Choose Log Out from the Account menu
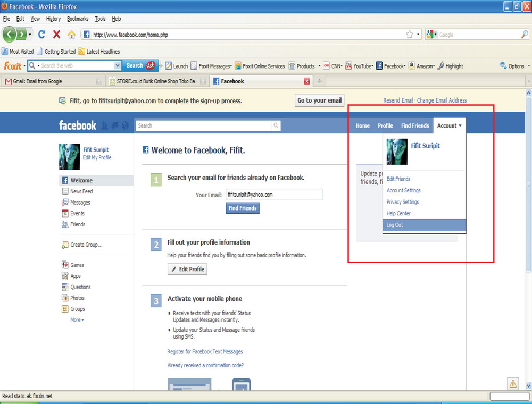 point(425,225)
